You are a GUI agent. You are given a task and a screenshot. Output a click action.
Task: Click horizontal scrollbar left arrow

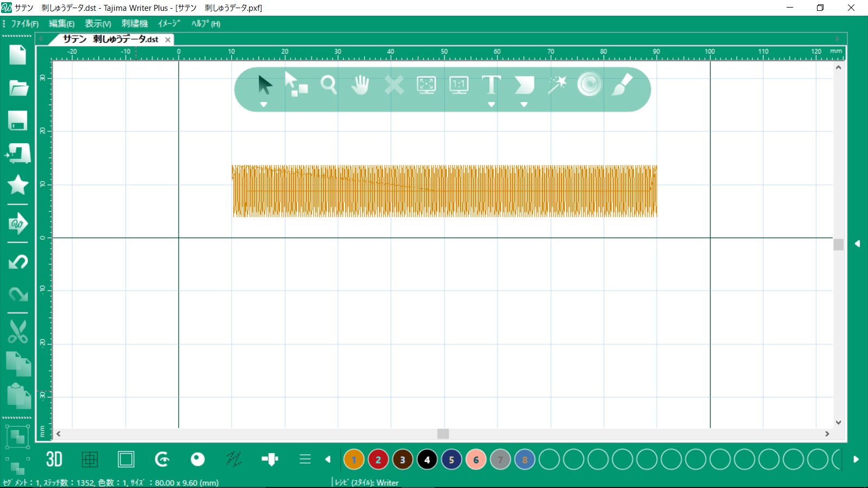tap(58, 434)
